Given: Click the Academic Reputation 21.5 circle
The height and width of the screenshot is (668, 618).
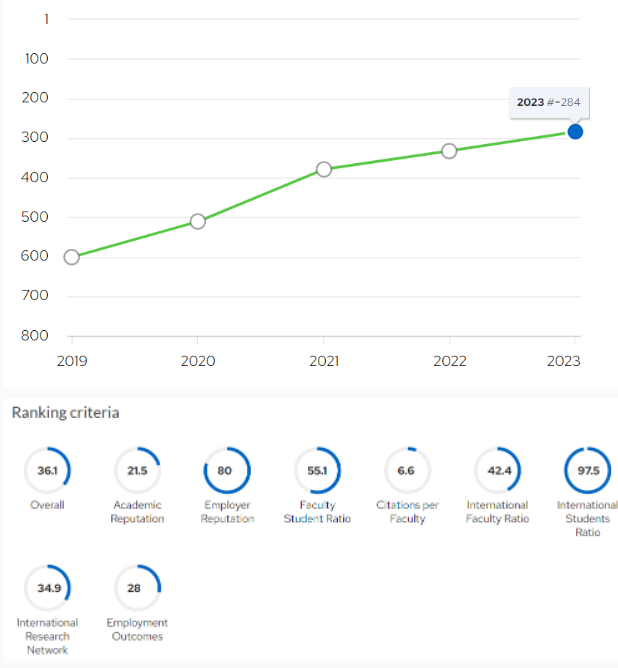Looking at the screenshot, I should click(x=137, y=470).
